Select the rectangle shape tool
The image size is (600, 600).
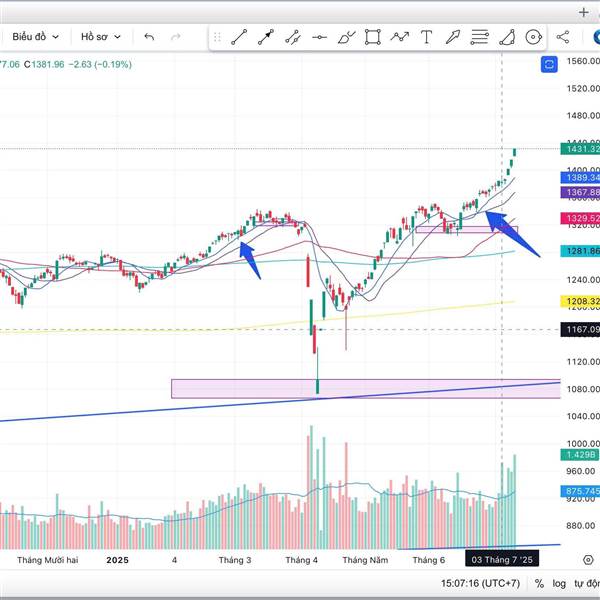click(x=373, y=37)
